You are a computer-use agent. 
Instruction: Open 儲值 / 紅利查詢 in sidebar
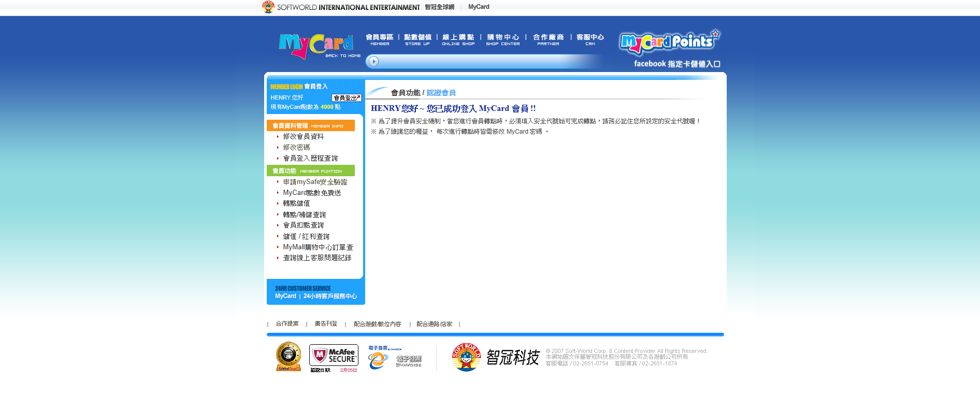306,236
